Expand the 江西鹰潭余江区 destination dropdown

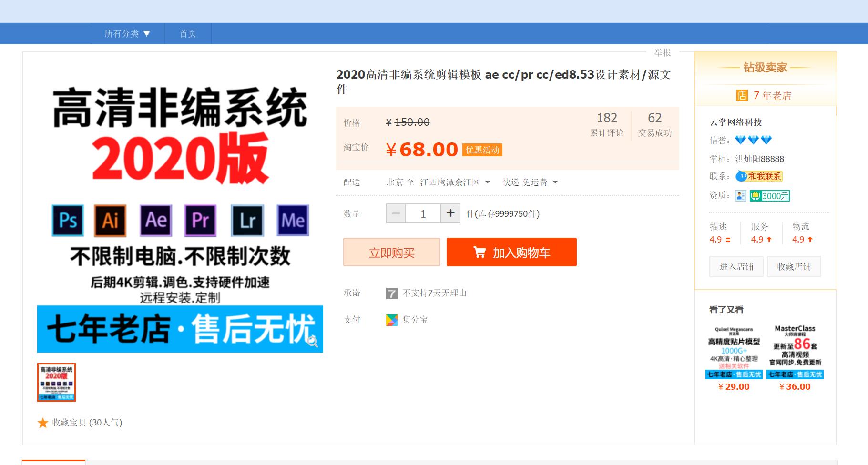click(x=455, y=182)
